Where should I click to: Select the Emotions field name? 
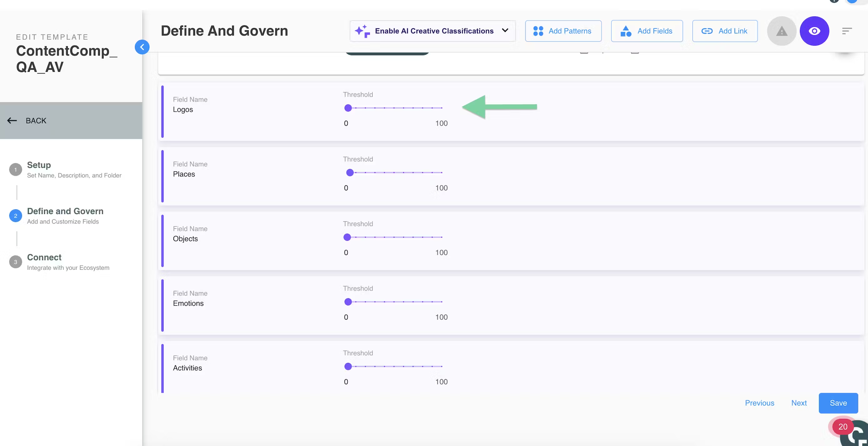(188, 304)
